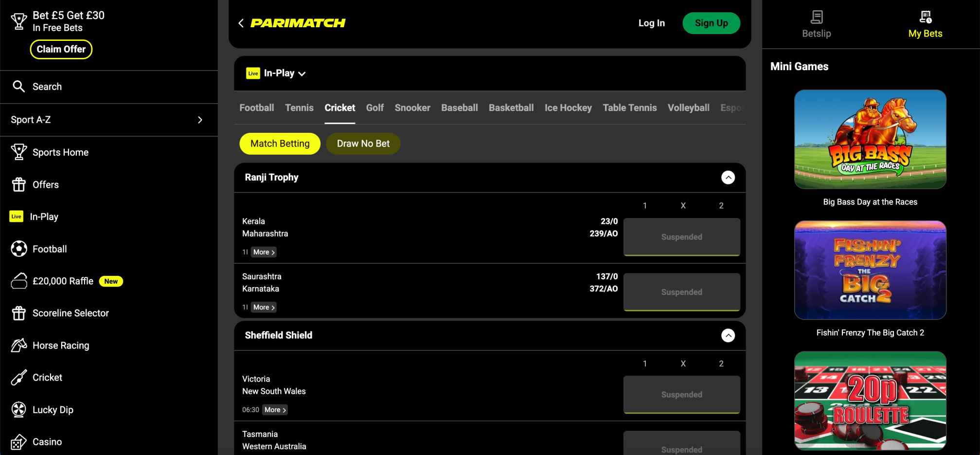980x455 pixels.
Task: Click Sign Up at the top
Action: (x=711, y=23)
